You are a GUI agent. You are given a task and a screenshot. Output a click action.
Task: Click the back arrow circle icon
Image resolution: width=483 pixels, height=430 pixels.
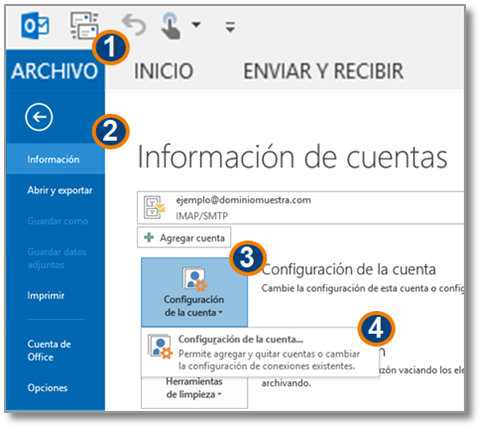39,117
